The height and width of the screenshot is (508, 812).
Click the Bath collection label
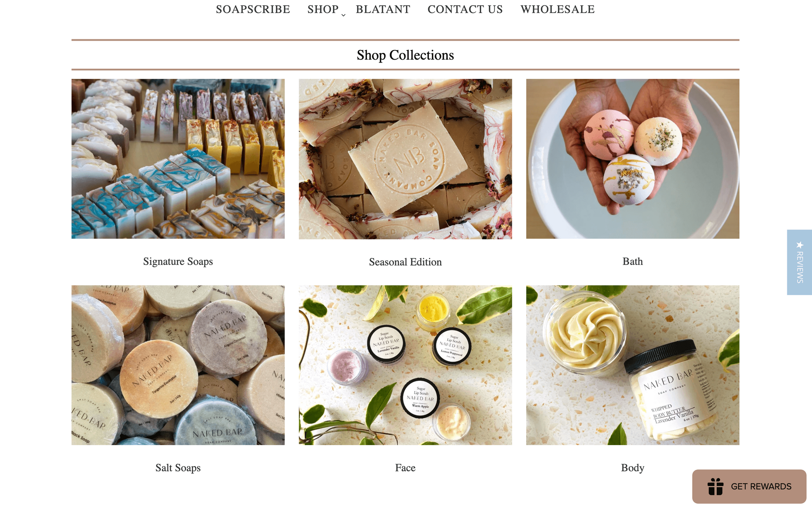tap(633, 262)
